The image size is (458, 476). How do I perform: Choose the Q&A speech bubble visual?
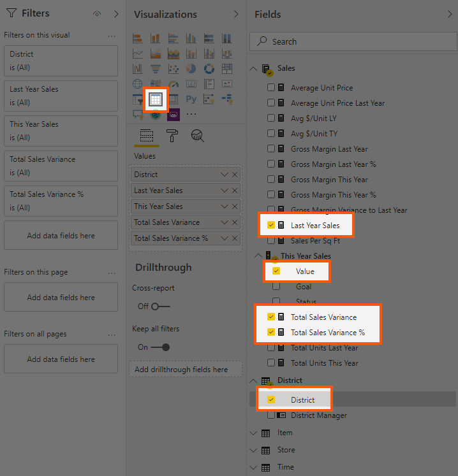point(138,115)
